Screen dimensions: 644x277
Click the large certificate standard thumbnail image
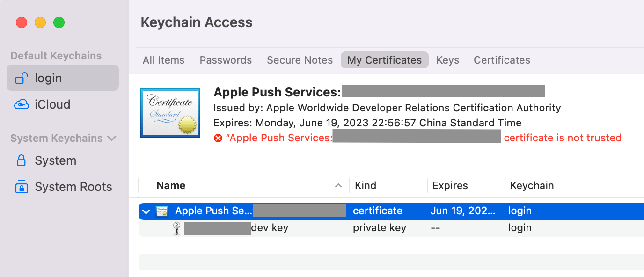pos(170,112)
